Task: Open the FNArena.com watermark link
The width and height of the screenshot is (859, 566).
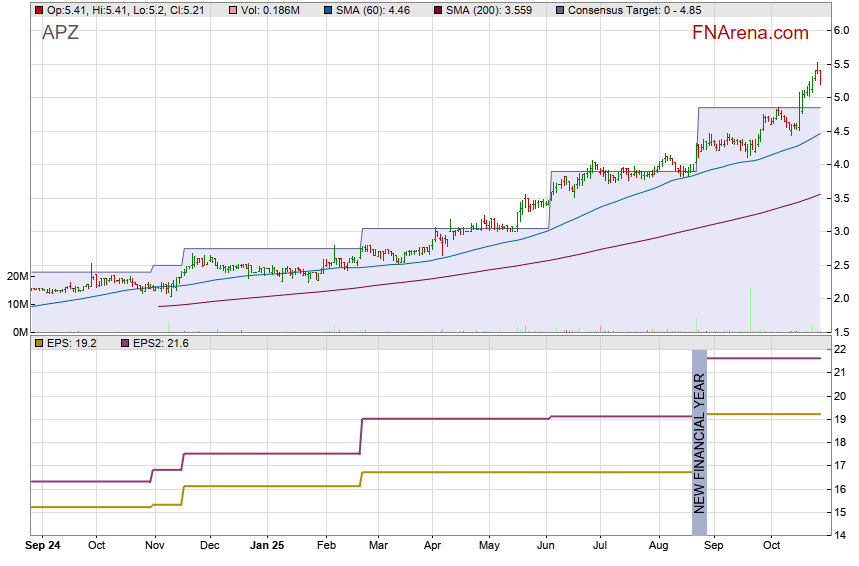Action: pyautogui.click(x=750, y=33)
